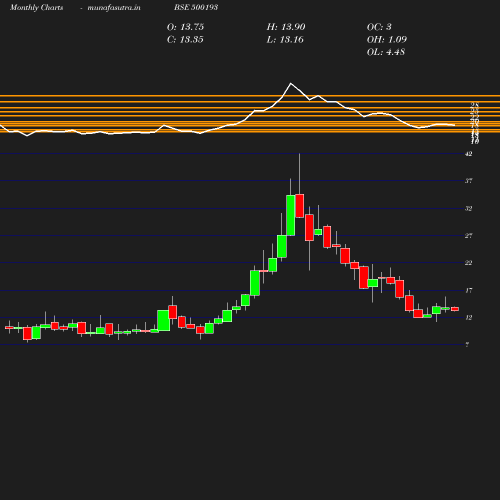Click the munafasutra.in watermark label
Image resolution: width=500 pixels, height=500 pixels.
click(x=114, y=7)
